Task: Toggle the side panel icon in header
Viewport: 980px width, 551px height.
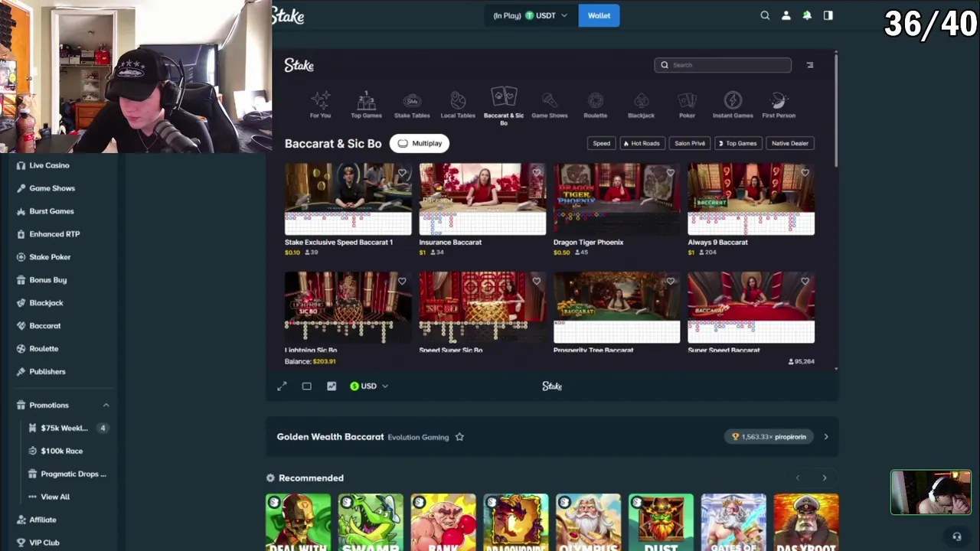Action: pos(828,15)
